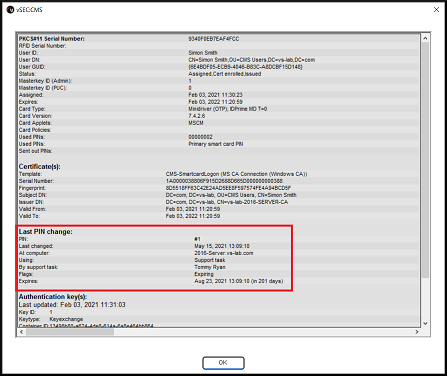The width and height of the screenshot is (447, 376).
Task: Click the 'Masterkey ID (PUC):' label
Action: click(x=43, y=88)
